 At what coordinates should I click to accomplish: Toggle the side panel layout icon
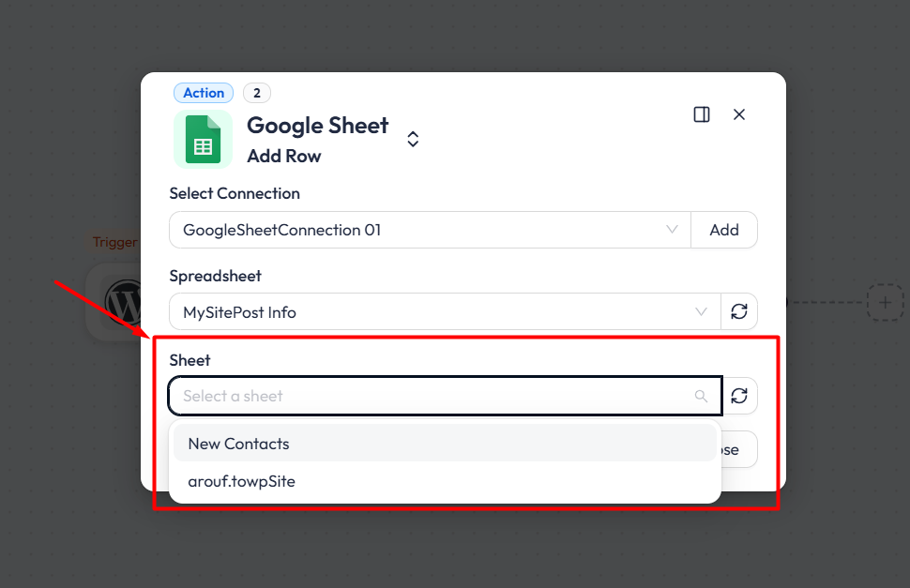[x=702, y=114]
